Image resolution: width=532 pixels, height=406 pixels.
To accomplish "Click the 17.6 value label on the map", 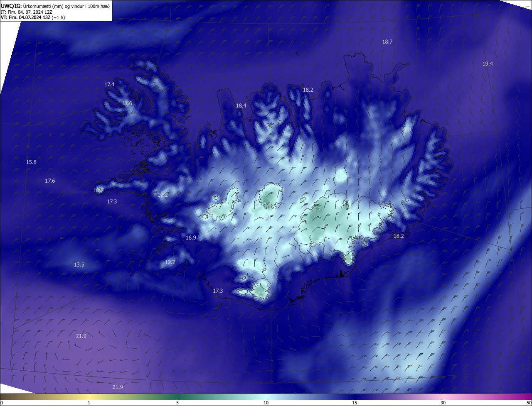I will (50, 181).
